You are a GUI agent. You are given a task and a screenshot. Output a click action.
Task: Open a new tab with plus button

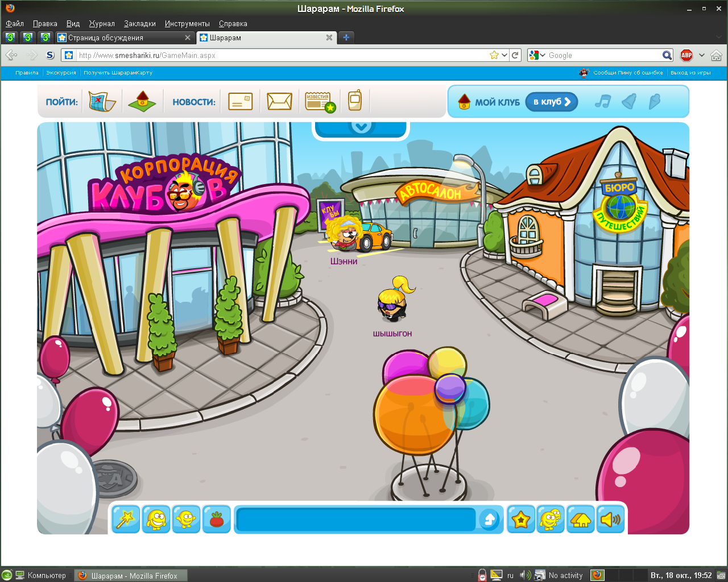click(x=346, y=38)
